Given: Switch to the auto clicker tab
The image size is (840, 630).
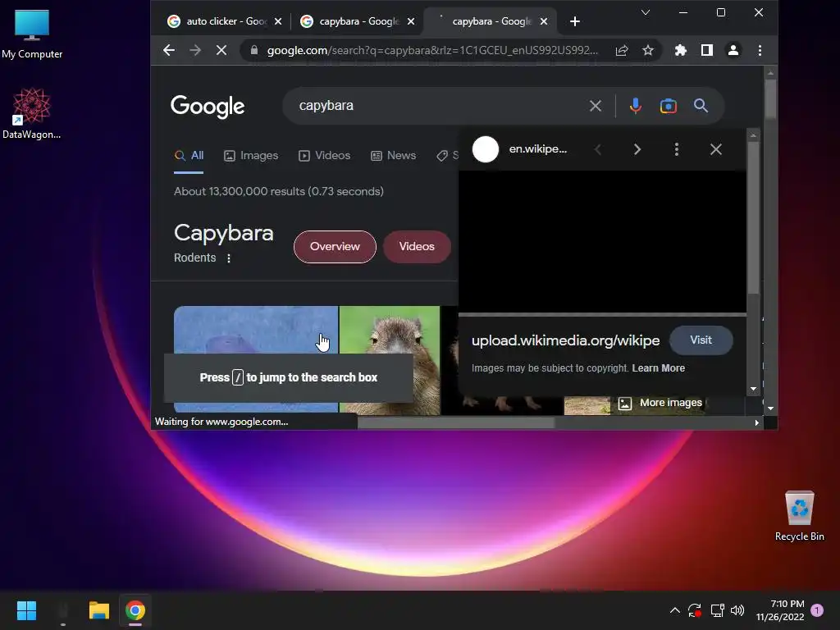Looking at the screenshot, I should coord(217,21).
